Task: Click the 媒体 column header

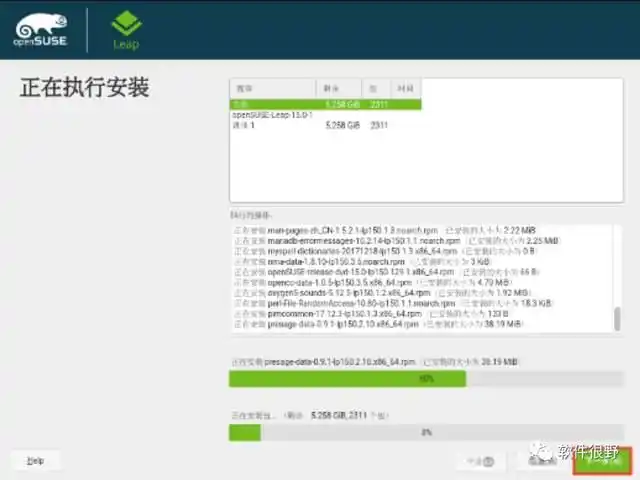Action: point(273,89)
